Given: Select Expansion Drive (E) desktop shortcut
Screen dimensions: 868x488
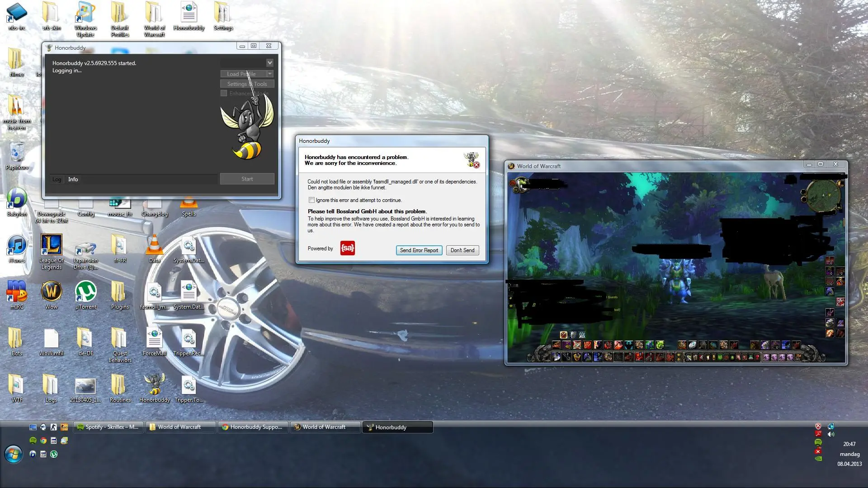Looking at the screenshot, I should point(85,255).
